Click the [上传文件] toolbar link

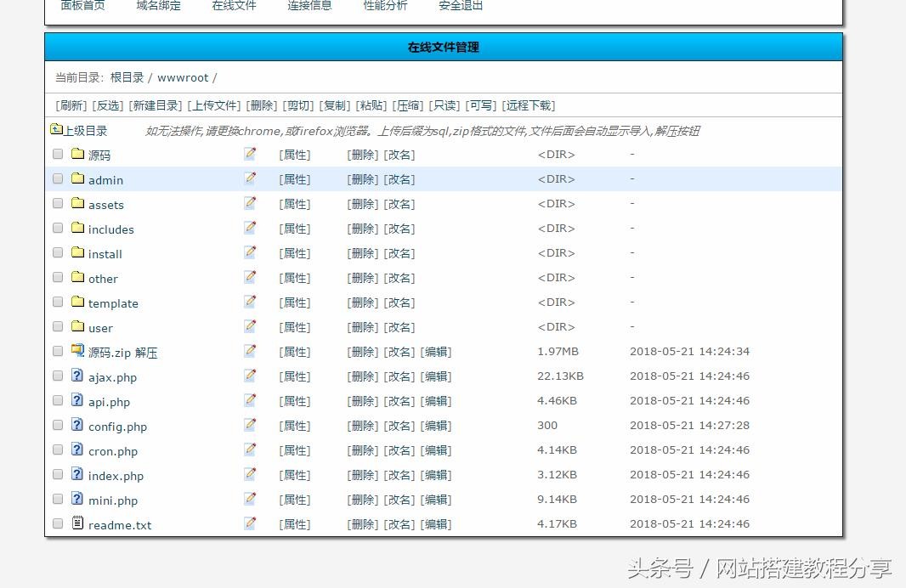214,105
